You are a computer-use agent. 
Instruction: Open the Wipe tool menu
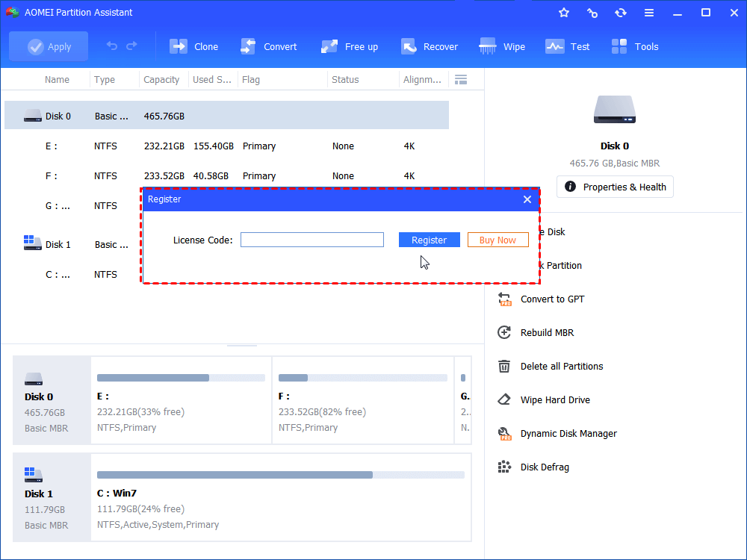click(x=502, y=46)
